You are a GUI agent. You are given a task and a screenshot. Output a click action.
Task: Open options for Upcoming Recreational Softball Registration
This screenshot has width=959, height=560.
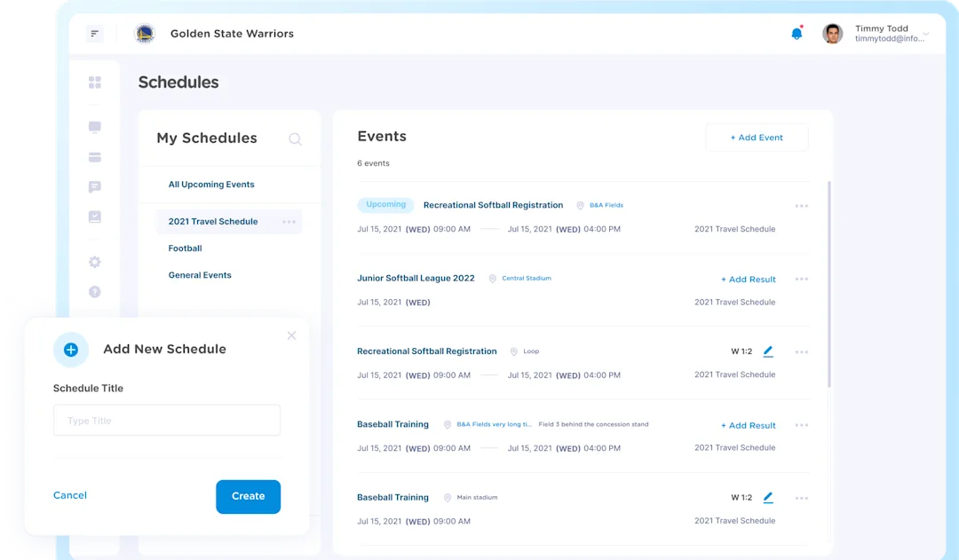(x=801, y=206)
